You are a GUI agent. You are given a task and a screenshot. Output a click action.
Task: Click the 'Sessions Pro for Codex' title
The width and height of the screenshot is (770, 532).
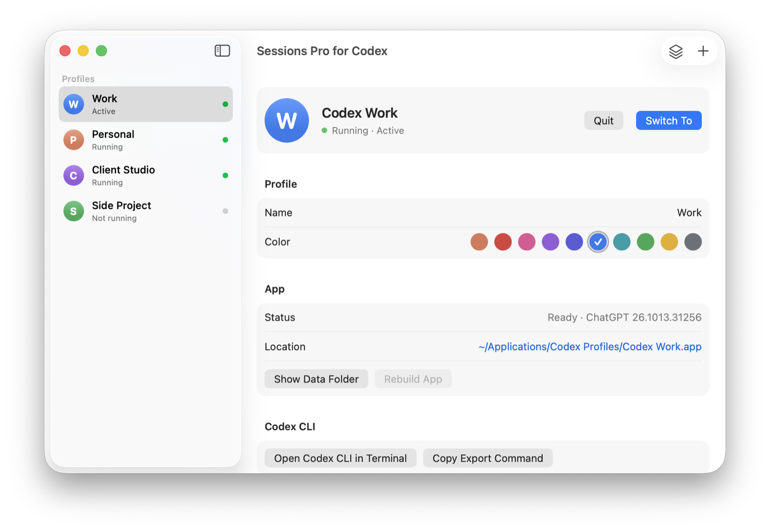322,51
